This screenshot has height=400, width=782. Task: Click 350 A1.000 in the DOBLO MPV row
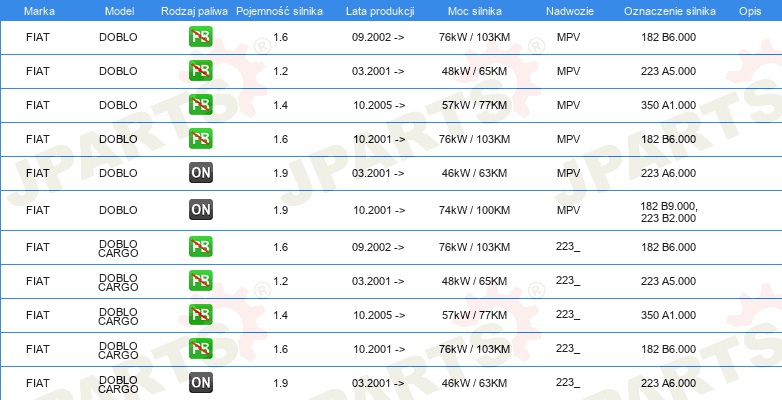click(668, 105)
